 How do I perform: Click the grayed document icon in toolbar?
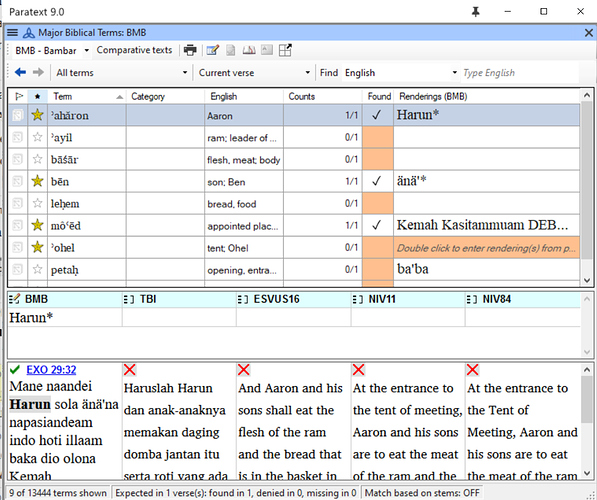230,50
